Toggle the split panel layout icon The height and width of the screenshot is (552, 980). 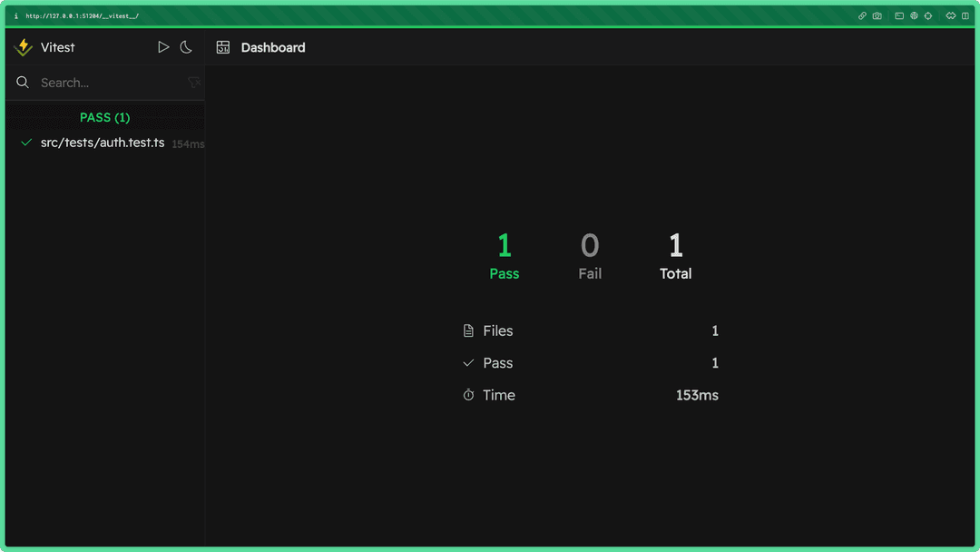coord(965,16)
